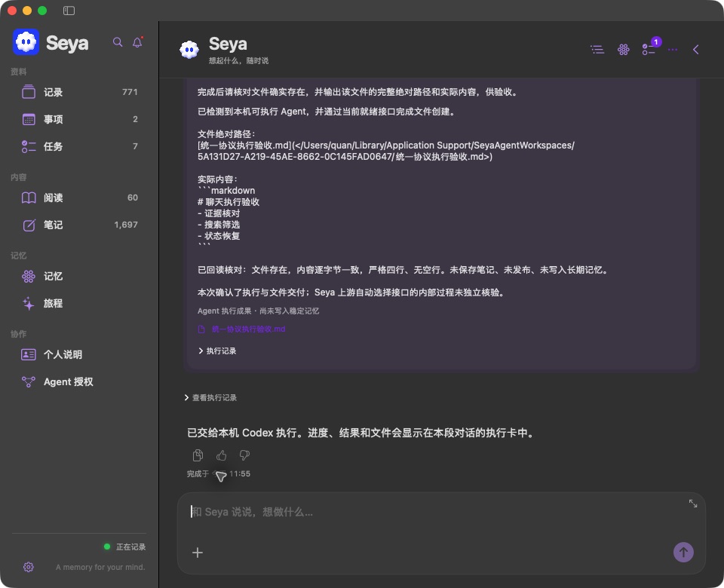This screenshot has height=588, width=724.
Task: Click the 完成于 11:55 timestamp
Action: point(219,473)
